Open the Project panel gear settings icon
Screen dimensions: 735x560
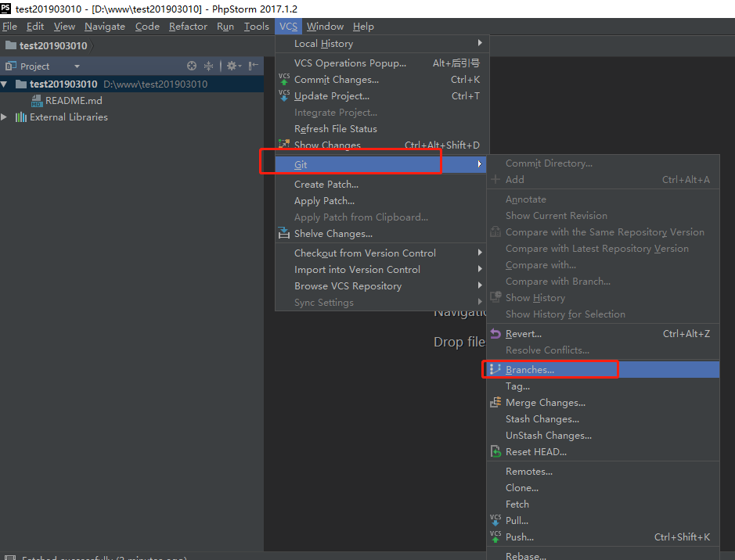click(x=233, y=66)
